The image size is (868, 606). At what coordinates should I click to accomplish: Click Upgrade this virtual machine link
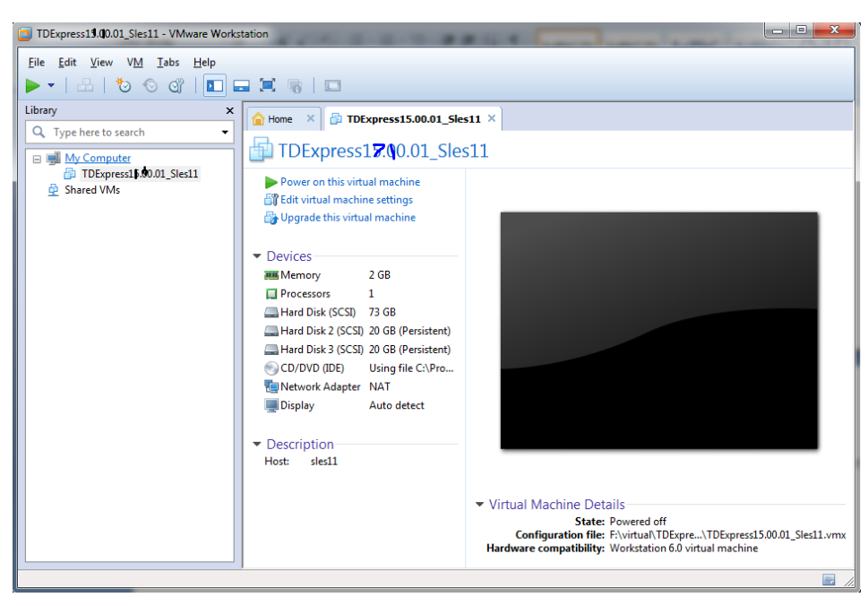pos(348,218)
